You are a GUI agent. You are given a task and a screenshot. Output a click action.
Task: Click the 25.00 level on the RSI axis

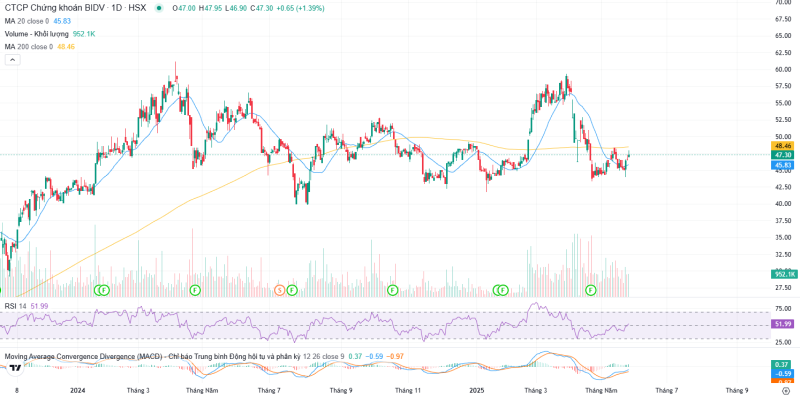(x=783, y=342)
